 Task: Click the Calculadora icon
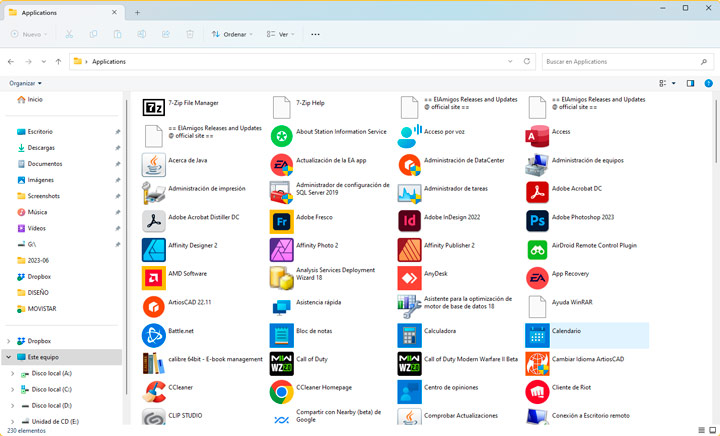pos(409,335)
